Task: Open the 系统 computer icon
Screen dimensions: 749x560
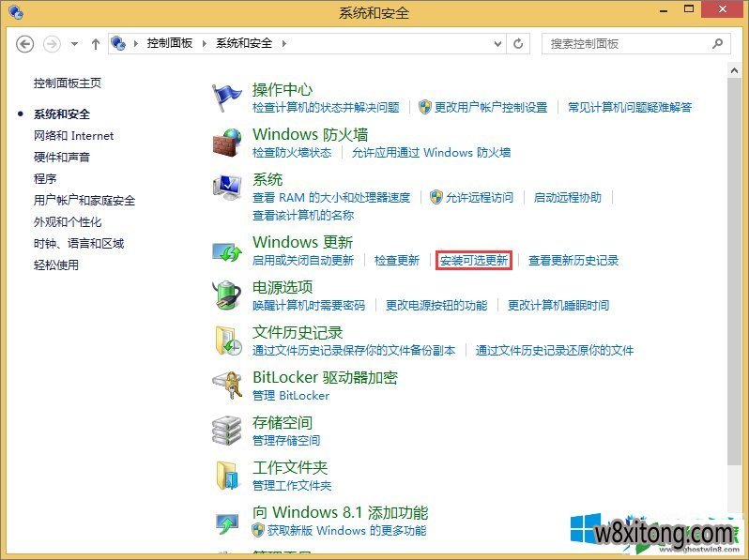Action: pyautogui.click(x=227, y=188)
